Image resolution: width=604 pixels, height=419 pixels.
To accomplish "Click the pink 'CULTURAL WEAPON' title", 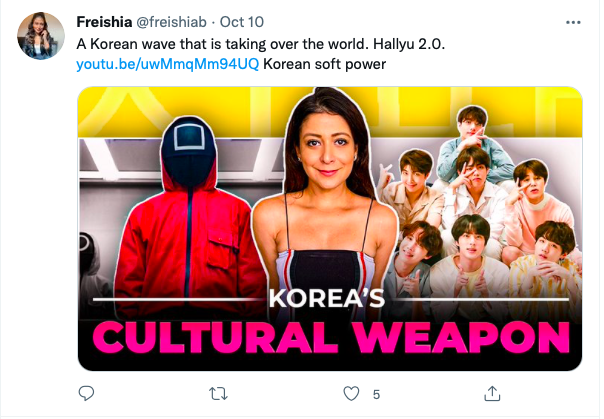I will point(330,338).
